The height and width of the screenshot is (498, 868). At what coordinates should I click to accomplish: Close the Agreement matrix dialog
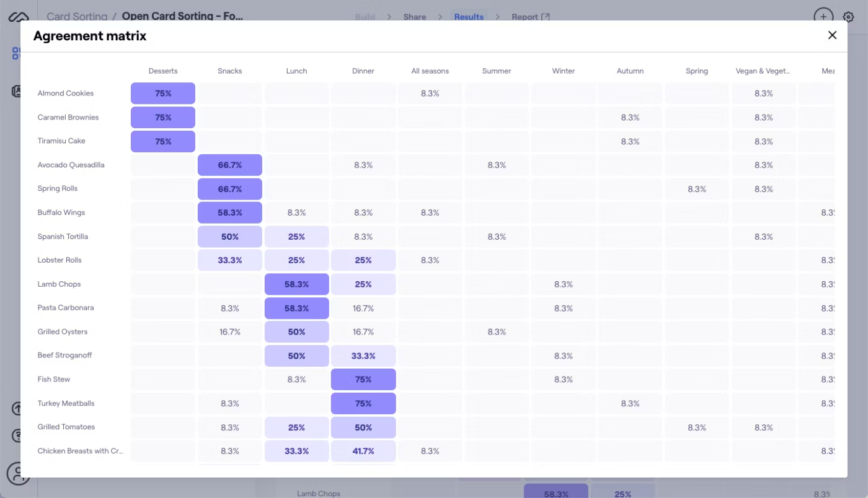[832, 35]
